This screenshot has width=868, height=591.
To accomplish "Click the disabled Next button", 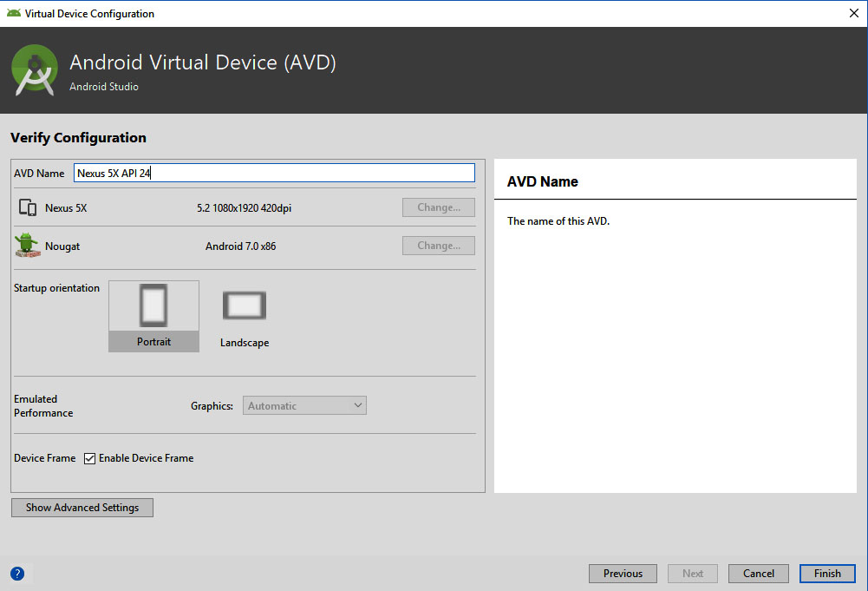I will pyautogui.click(x=693, y=574).
